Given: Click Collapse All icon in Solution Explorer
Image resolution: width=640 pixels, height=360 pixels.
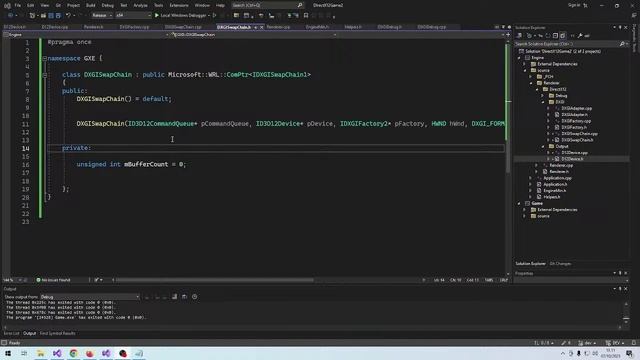Looking at the screenshot, I should pyautogui.click(x=555, y=36).
